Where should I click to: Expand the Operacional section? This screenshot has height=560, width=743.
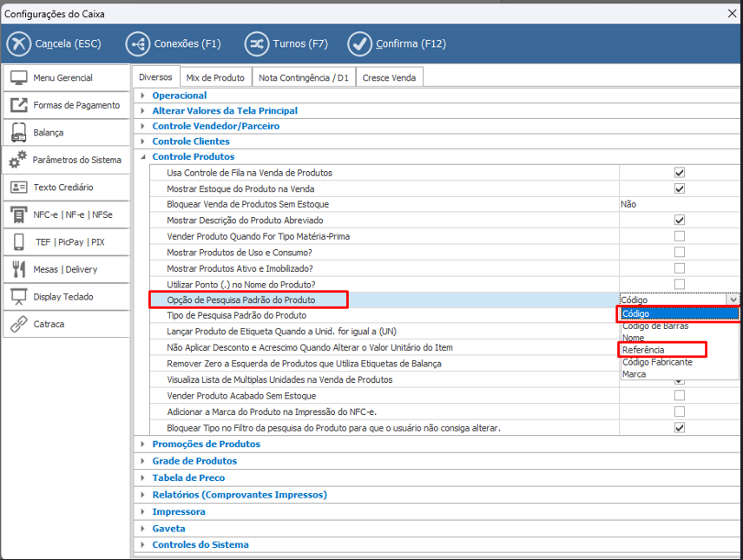click(x=143, y=96)
